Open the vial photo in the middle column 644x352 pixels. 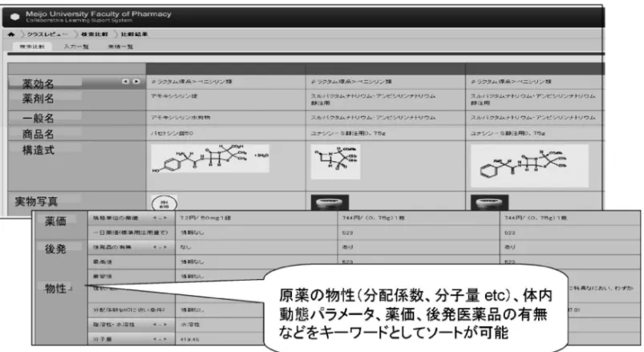tap(330, 203)
